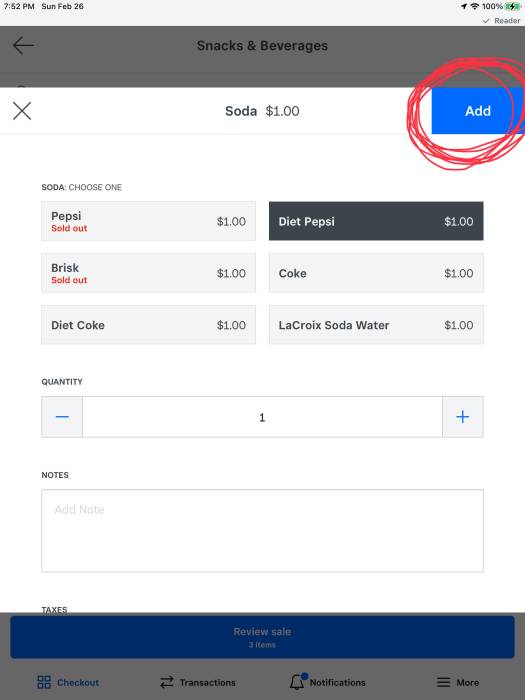Close the Soda item dialog with X

(22, 111)
